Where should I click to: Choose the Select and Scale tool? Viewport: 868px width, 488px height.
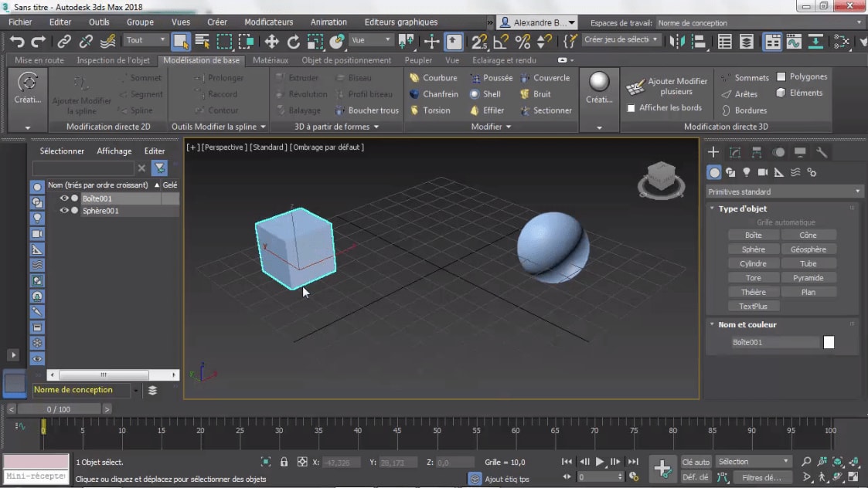coord(315,41)
